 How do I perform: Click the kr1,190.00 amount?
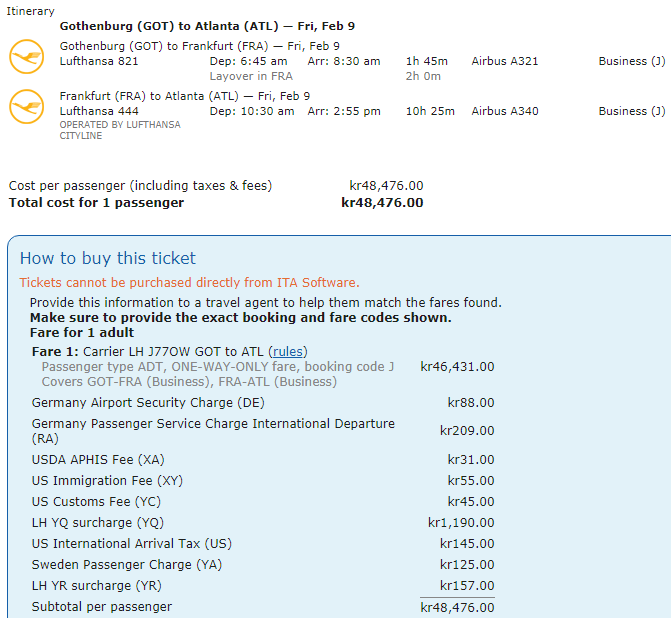click(461, 523)
